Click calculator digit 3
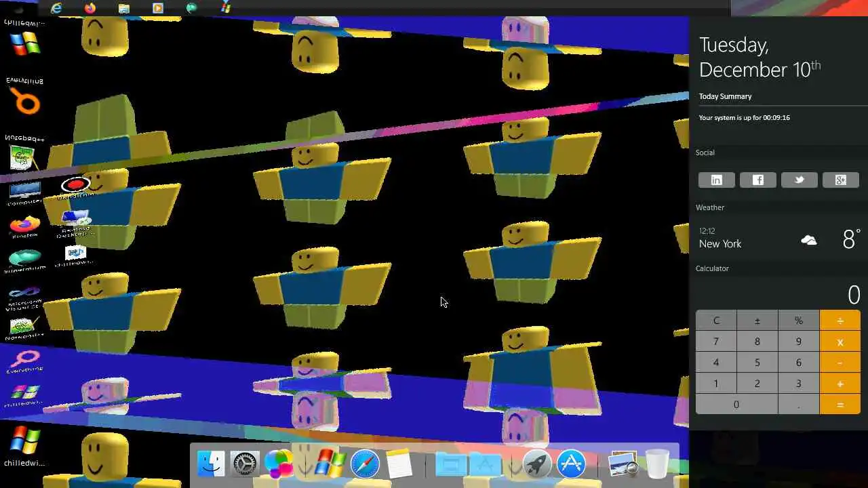The width and height of the screenshot is (868, 488). [x=799, y=384]
